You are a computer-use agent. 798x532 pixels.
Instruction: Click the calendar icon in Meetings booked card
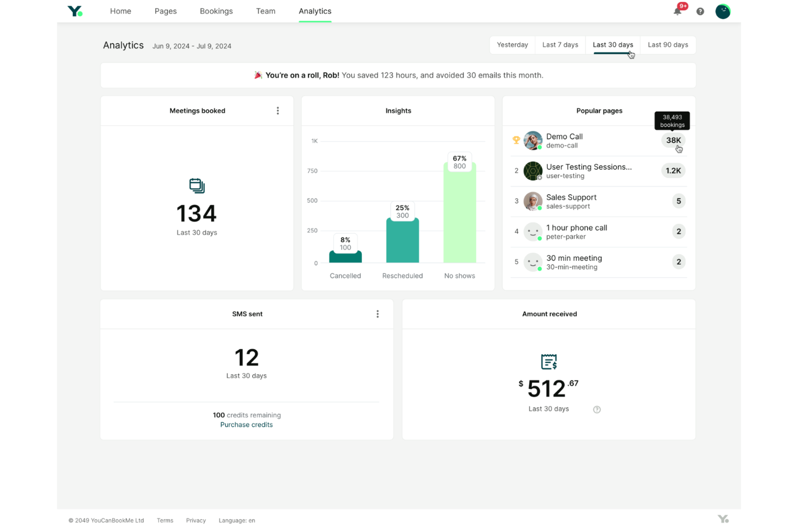[x=197, y=185]
